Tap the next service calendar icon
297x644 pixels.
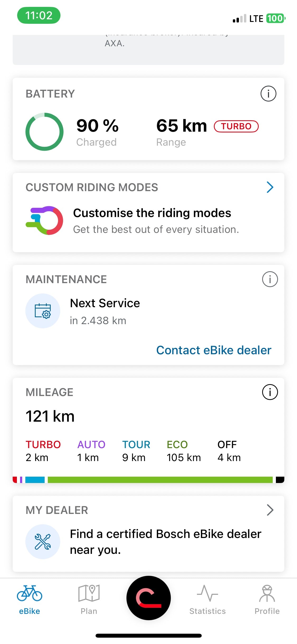click(x=43, y=311)
